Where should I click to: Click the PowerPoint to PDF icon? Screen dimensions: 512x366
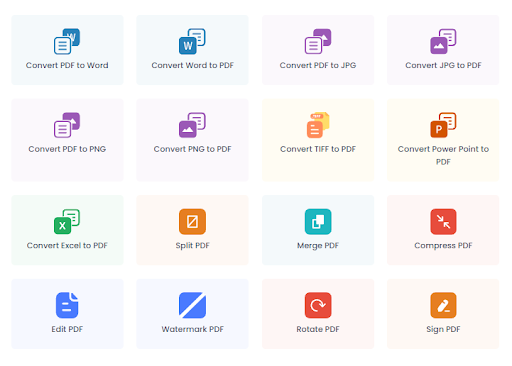pyautogui.click(x=443, y=125)
